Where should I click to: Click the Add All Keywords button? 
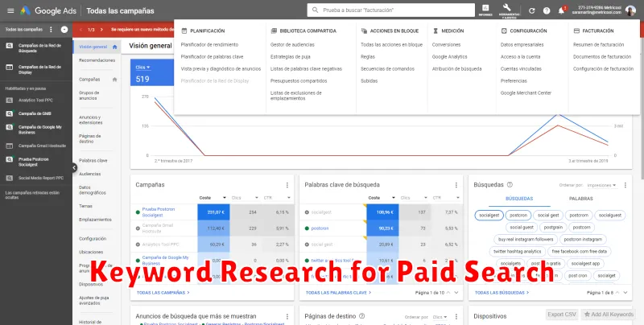click(x=609, y=315)
